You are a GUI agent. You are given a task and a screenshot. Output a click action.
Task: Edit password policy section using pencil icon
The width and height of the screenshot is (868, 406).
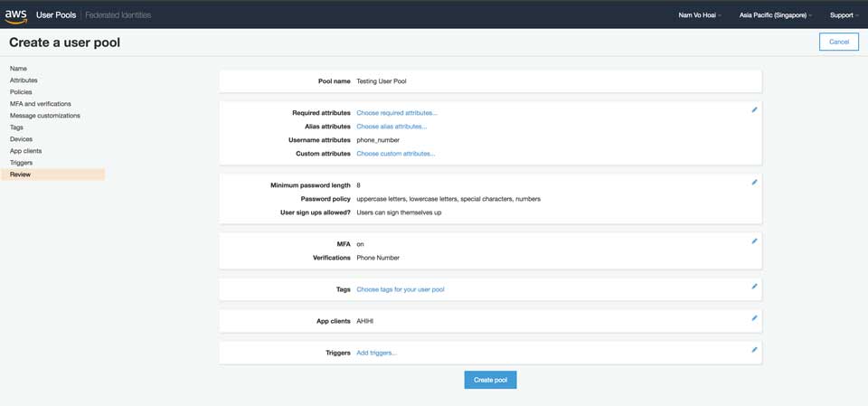coord(754,182)
